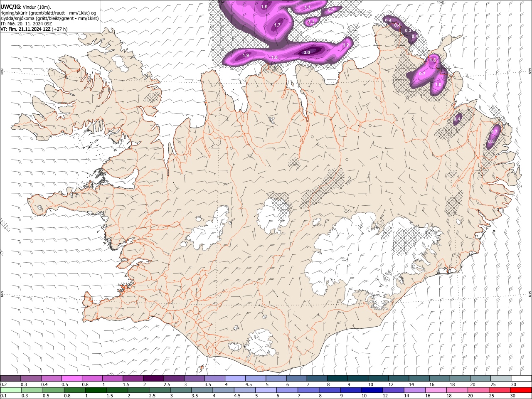
Task: Click the 3.0 precipitation value on the map
Action: tap(307, 52)
